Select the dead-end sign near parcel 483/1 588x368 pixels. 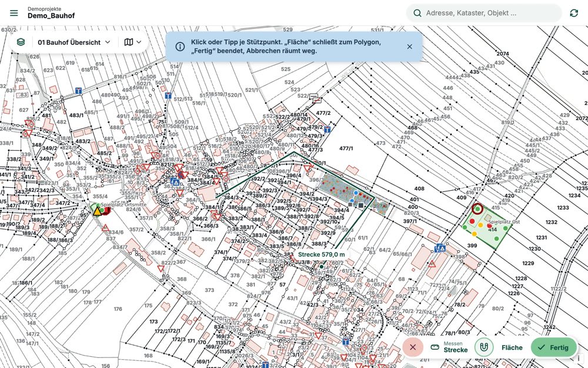pos(78,91)
